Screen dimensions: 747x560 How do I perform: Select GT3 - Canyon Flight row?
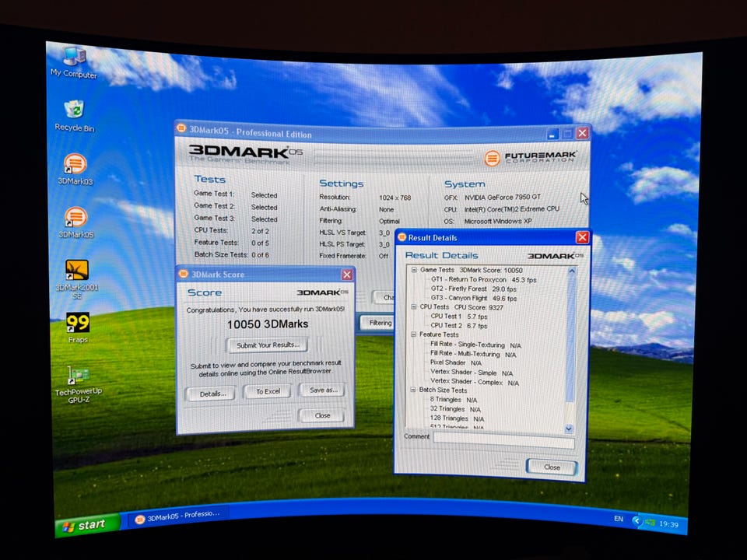[x=474, y=298]
